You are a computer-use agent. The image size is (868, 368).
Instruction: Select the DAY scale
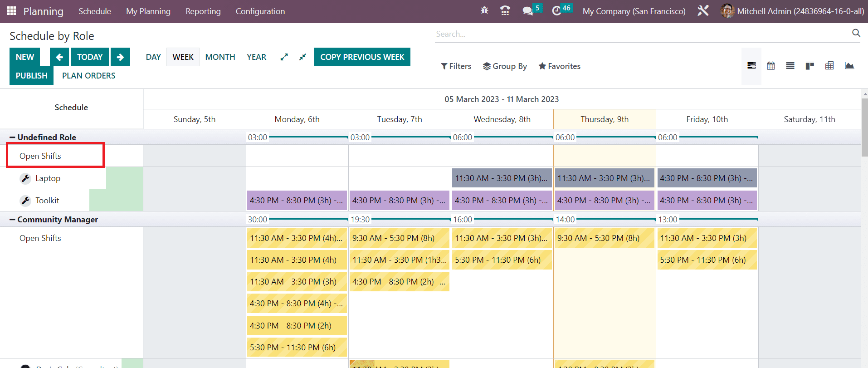point(153,57)
